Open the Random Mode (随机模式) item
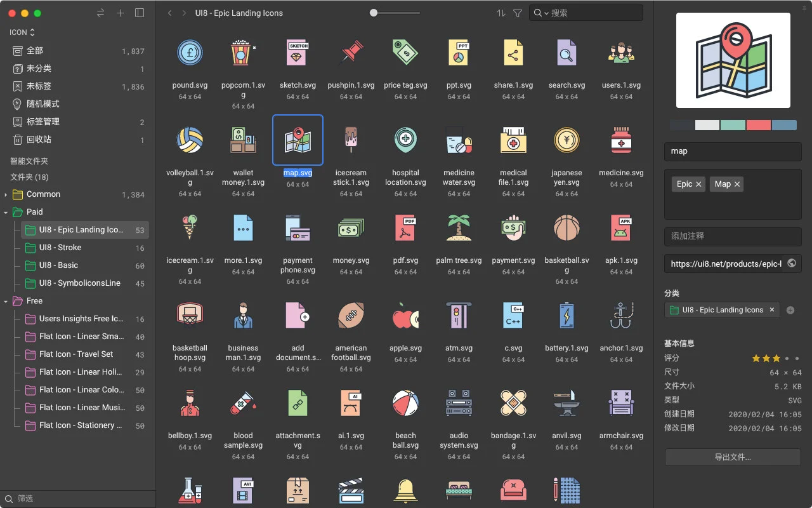This screenshot has width=812, height=508. [x=43, y=104]
